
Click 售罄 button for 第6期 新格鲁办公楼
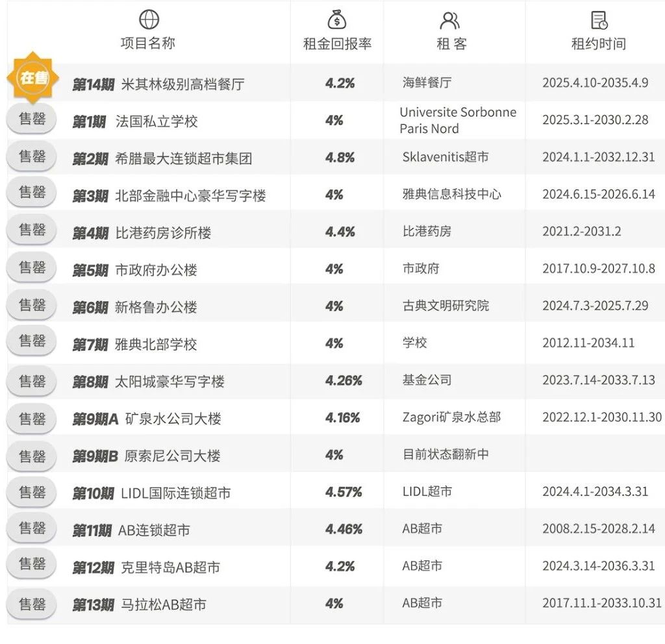click(x=32, y=305)
